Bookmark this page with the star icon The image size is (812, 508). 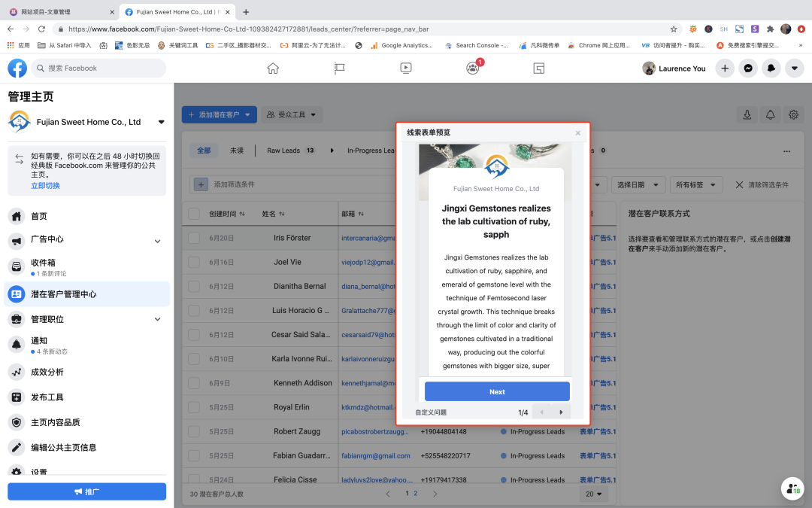coord(673,29)
